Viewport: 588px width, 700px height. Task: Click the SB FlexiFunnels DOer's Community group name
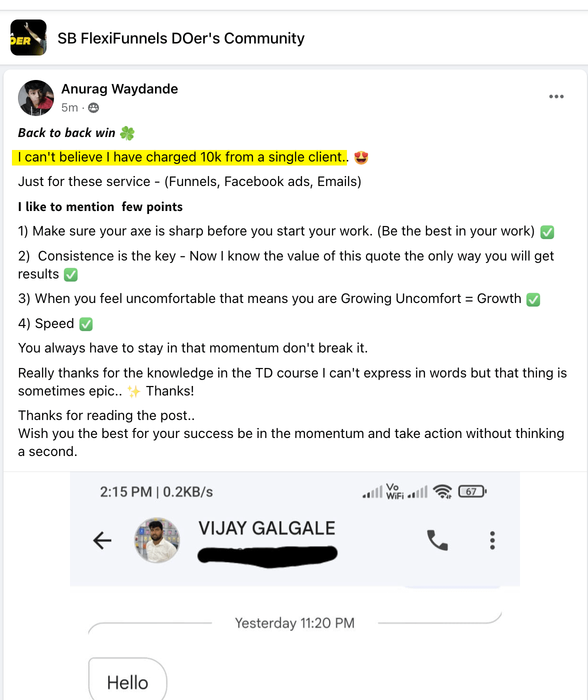click(x=180, y=38)
